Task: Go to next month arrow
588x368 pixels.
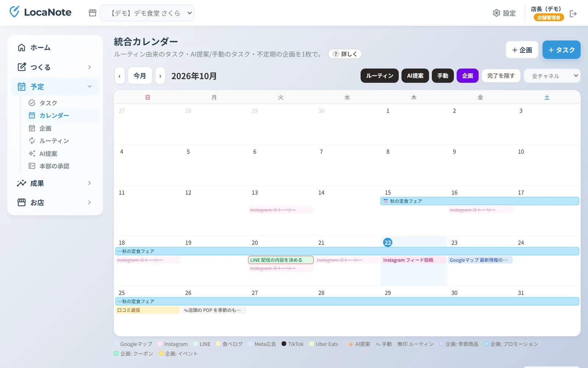Action: (160, 76)
